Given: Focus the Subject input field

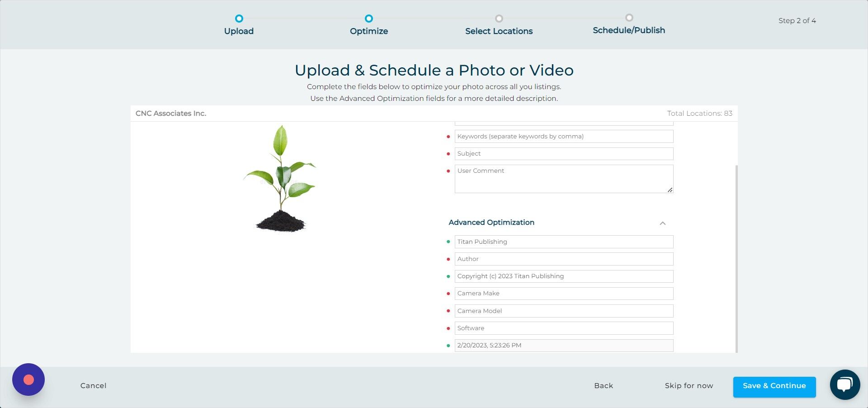Looking at the screenshot, I should point(564,153).
